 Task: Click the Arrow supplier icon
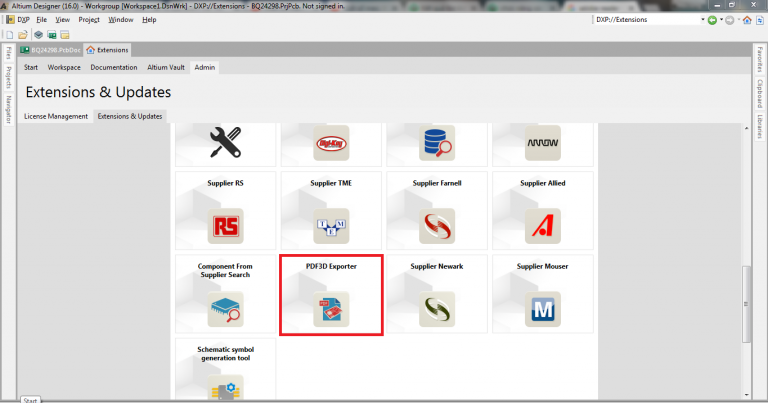pyautogui.click(x=543, y=143)
